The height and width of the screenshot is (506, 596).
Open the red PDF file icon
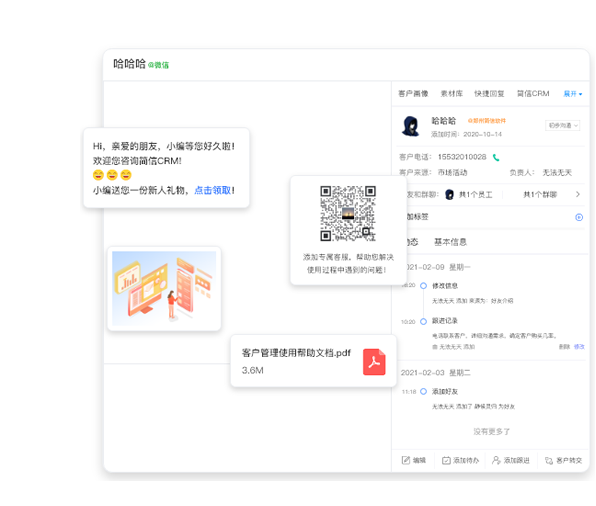(374, 362)
